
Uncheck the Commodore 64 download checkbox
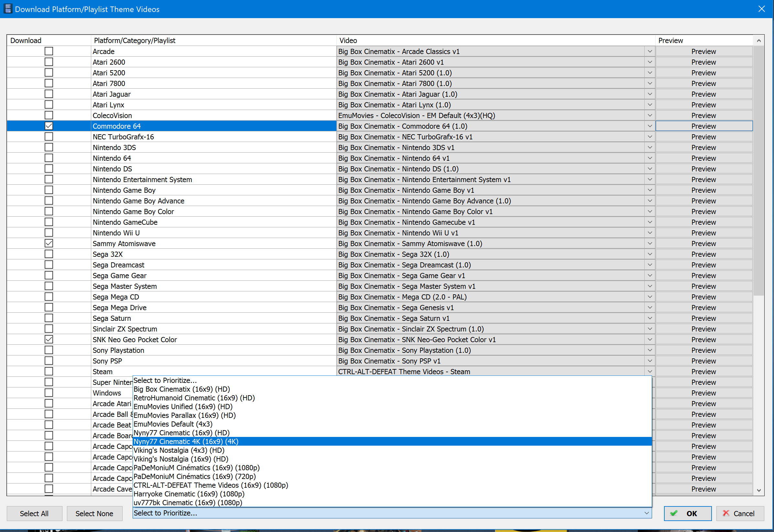point(49,126)
